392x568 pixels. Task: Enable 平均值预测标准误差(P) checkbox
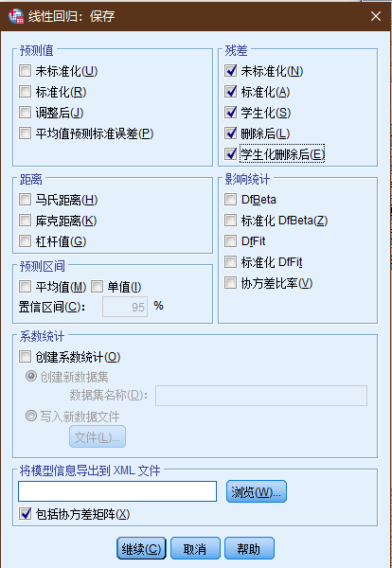point(25,133)
